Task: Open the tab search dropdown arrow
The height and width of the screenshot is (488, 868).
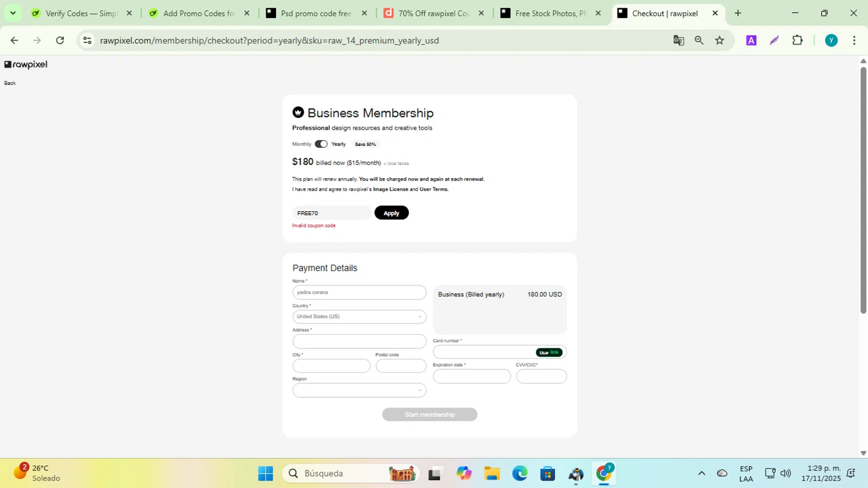Action: [13, 13]
